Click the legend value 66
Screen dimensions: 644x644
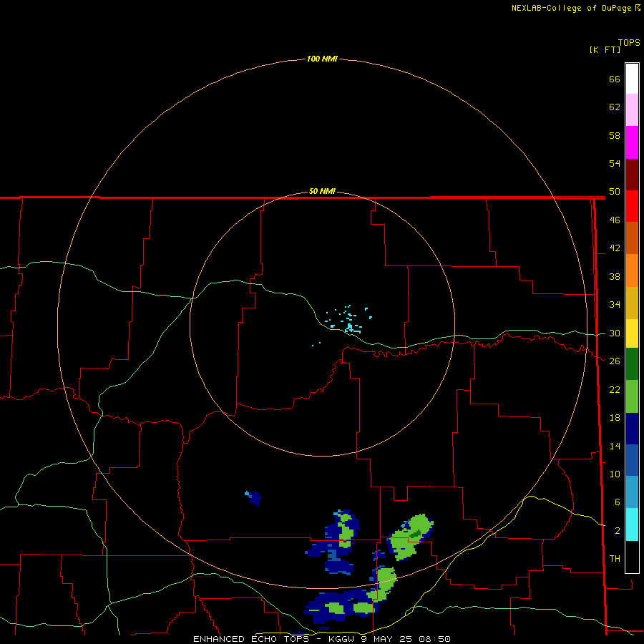(615, 79)
